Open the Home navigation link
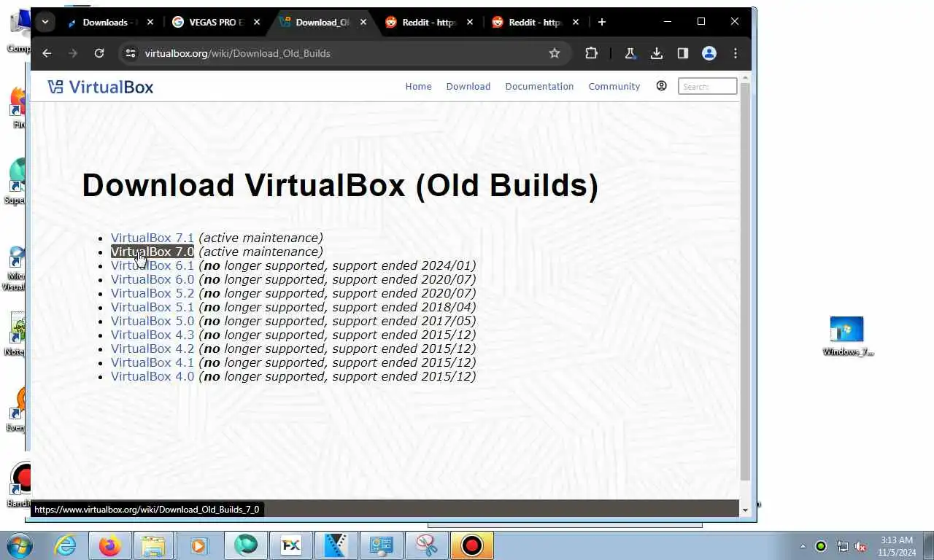The height and width of the screenshot is (560, 934). pyautogui.click(x=419, y=86)
